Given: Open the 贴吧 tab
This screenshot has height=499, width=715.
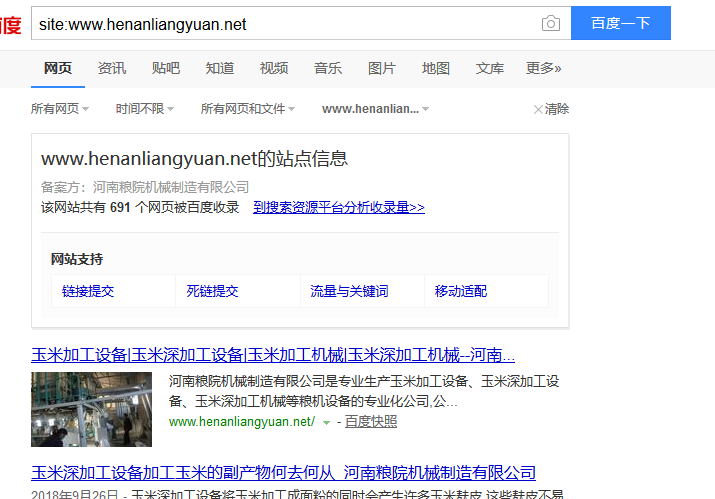Looking at the screenshot, I should (x=166, y=68).
